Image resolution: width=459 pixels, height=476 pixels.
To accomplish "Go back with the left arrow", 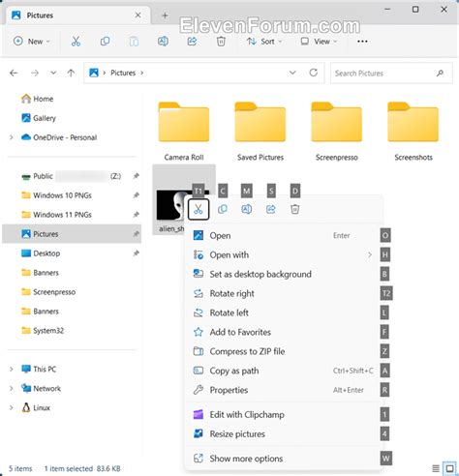I will coord(14,74).
